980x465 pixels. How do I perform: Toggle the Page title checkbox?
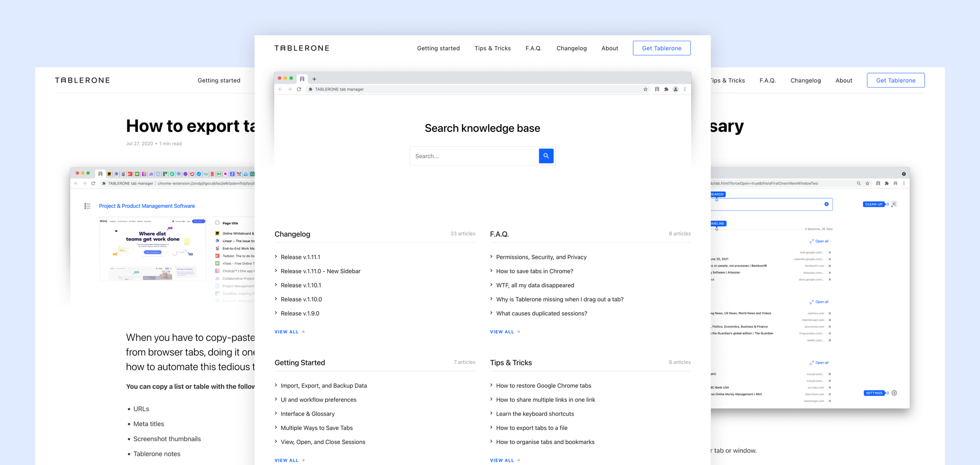click(218, 223)
